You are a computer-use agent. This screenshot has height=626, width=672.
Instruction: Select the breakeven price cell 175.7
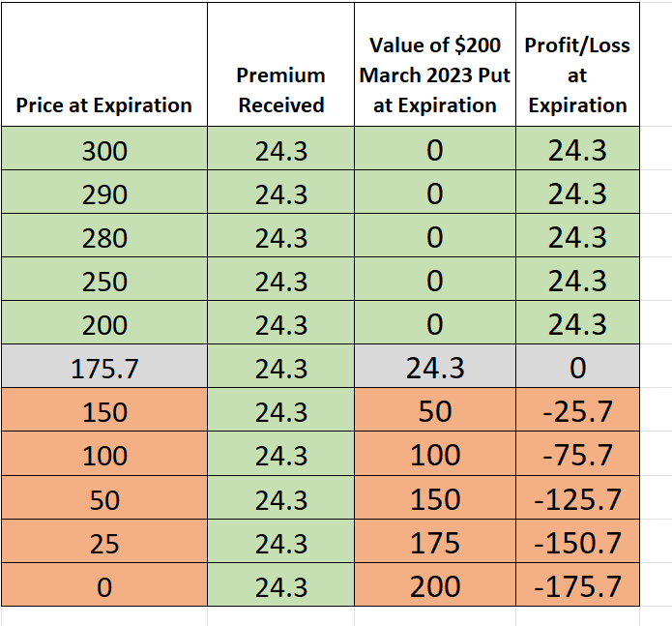104,368
